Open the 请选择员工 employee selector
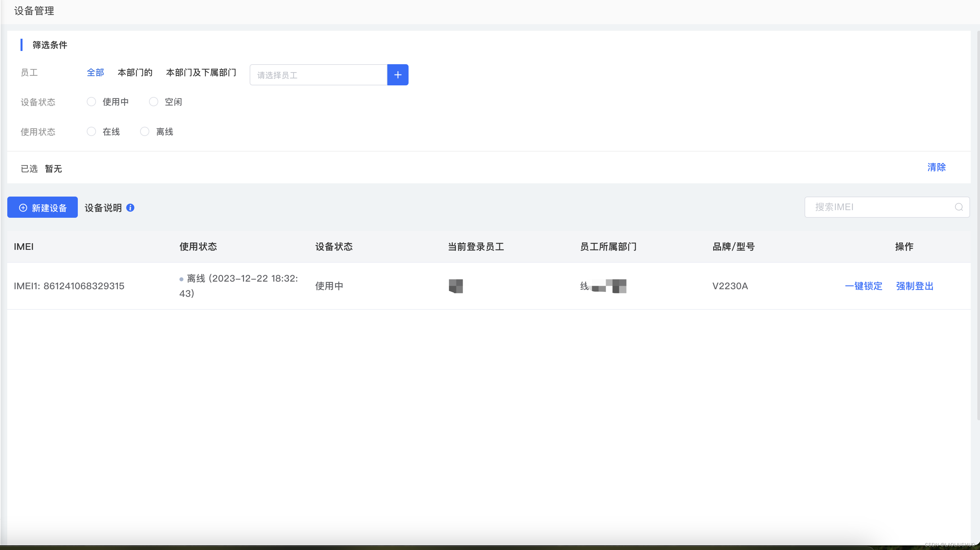 point(318,75)
